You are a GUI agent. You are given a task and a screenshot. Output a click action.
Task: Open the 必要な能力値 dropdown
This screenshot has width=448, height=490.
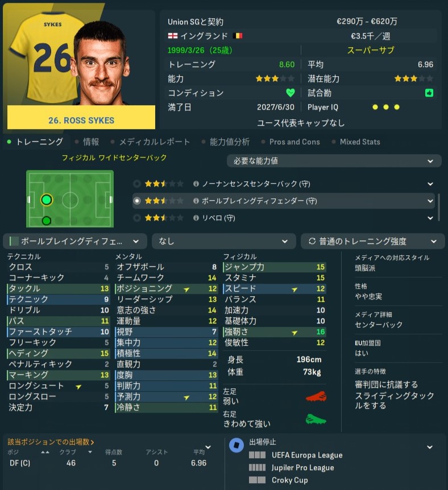pos(334,161)
